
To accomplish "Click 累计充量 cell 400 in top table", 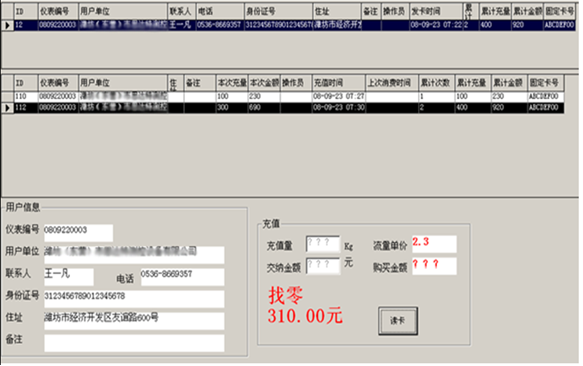I will click(x=495, y=25).
